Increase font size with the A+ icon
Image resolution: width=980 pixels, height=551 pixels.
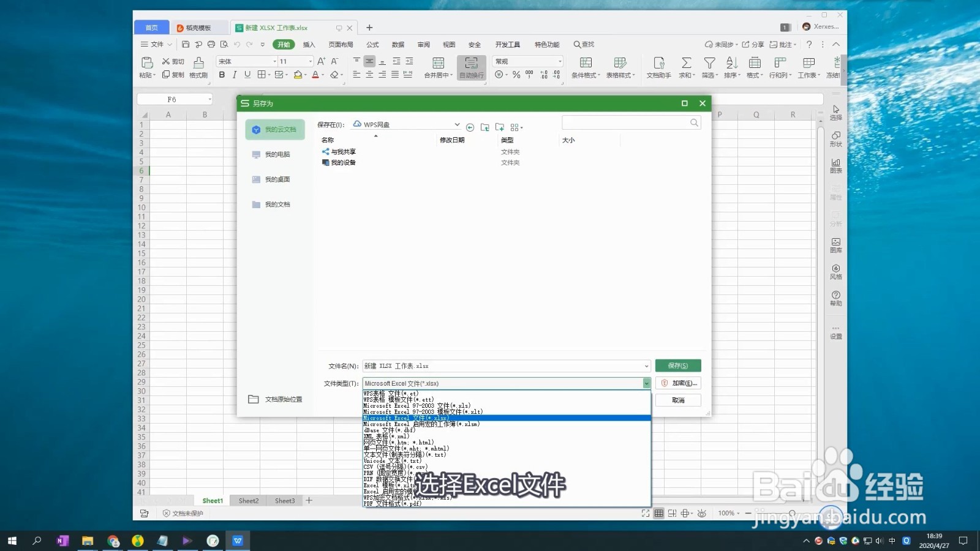[322, 61]
